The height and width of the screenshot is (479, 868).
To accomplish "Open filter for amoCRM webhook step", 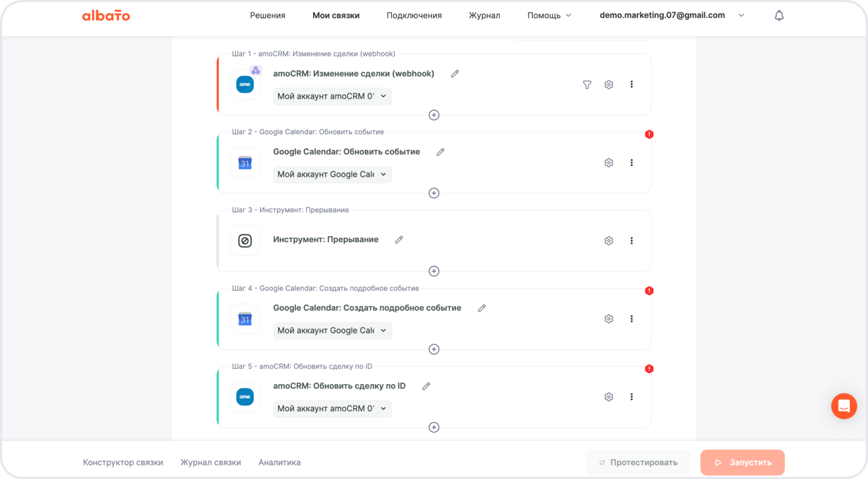I will tap(587, 85).
